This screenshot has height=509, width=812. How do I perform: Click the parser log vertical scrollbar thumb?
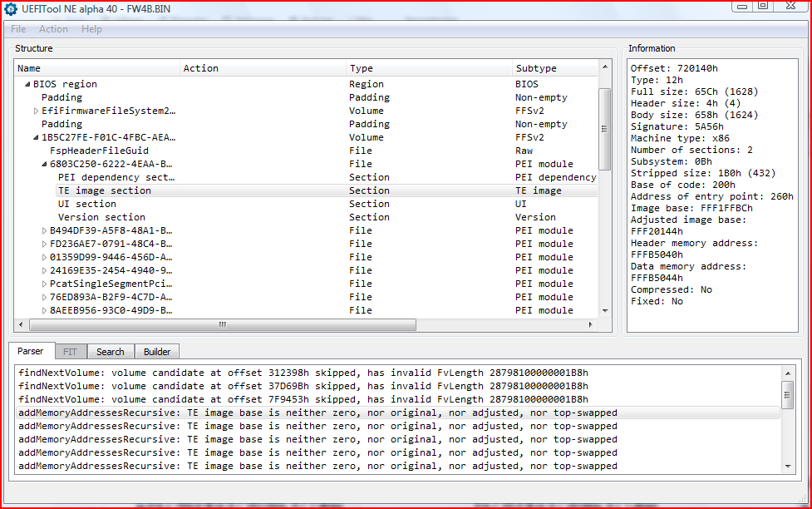(x=788, y=395)
